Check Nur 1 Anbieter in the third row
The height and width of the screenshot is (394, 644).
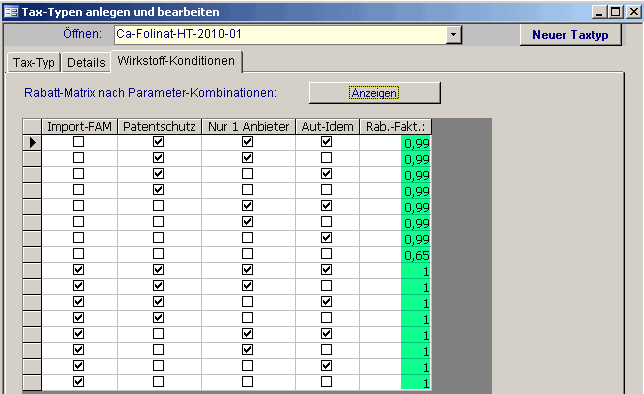click(x=247, y=174)
